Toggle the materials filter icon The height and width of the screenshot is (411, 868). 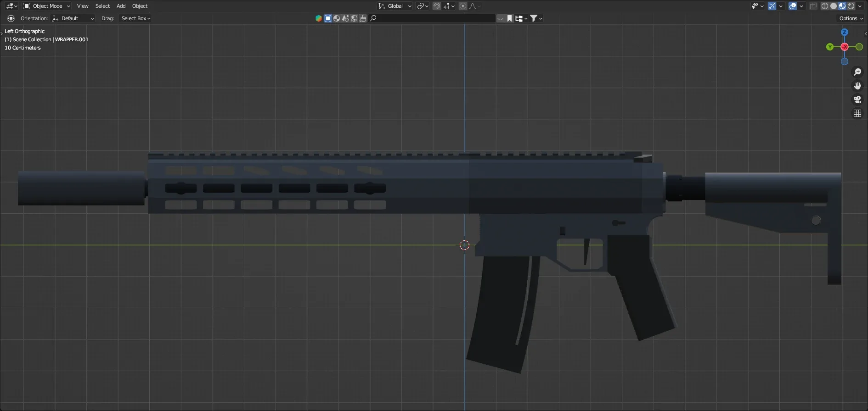pos(337,18)
